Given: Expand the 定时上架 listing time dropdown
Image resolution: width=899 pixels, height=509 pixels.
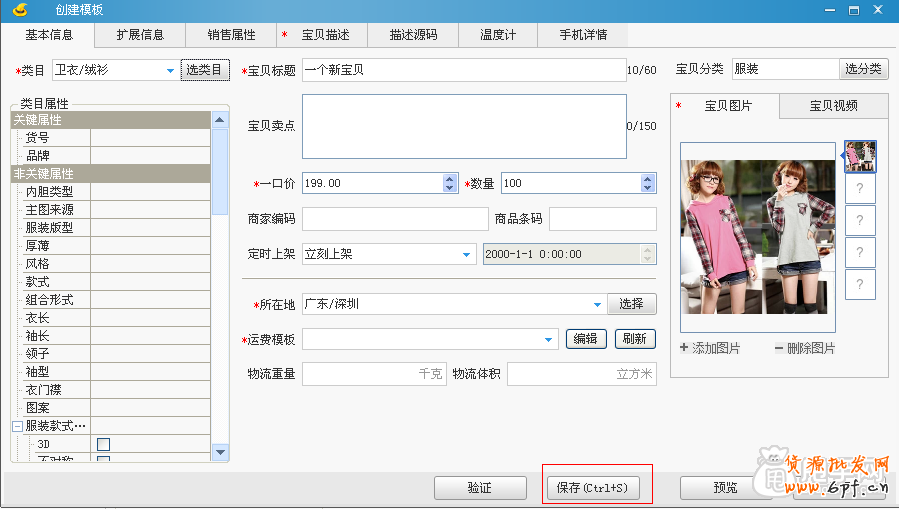Looking at the screenshot, I should pyautogui.click(x=467, y=255).
